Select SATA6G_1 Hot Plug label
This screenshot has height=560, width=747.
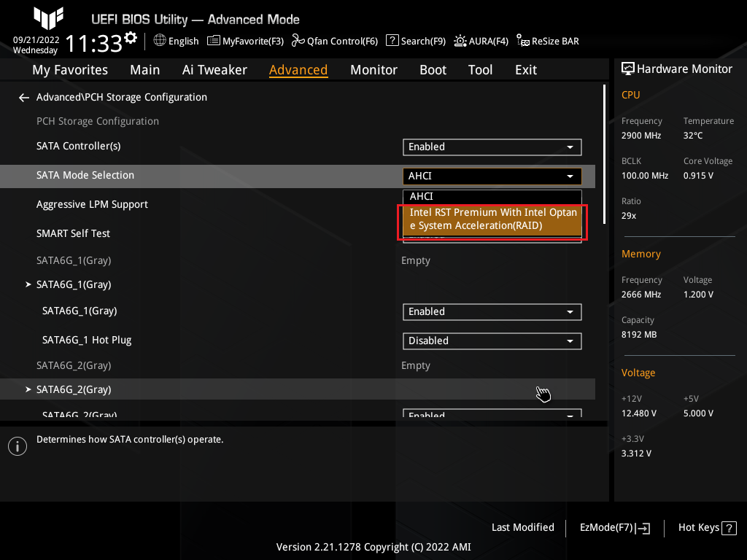tap(87, 340)
